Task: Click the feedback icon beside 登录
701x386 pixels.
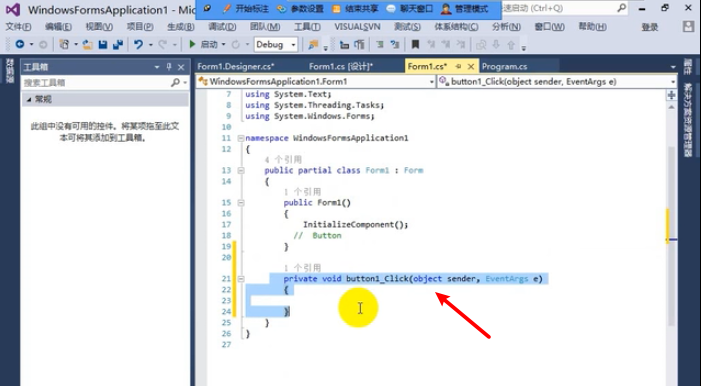Action: coord(688,27)
